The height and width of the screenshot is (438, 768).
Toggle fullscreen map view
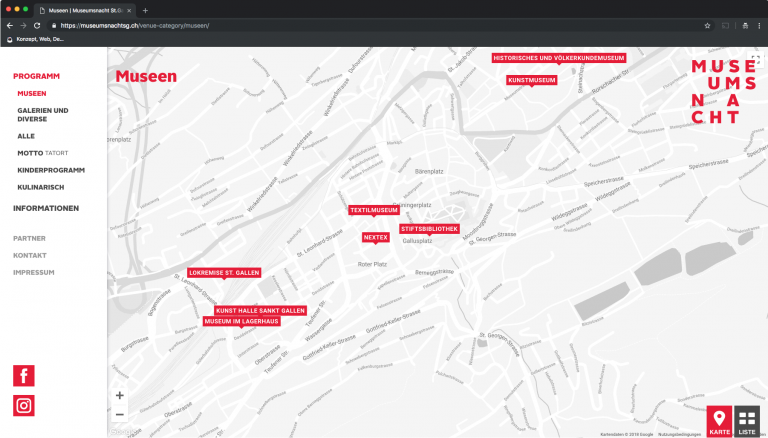coord(756,60)
